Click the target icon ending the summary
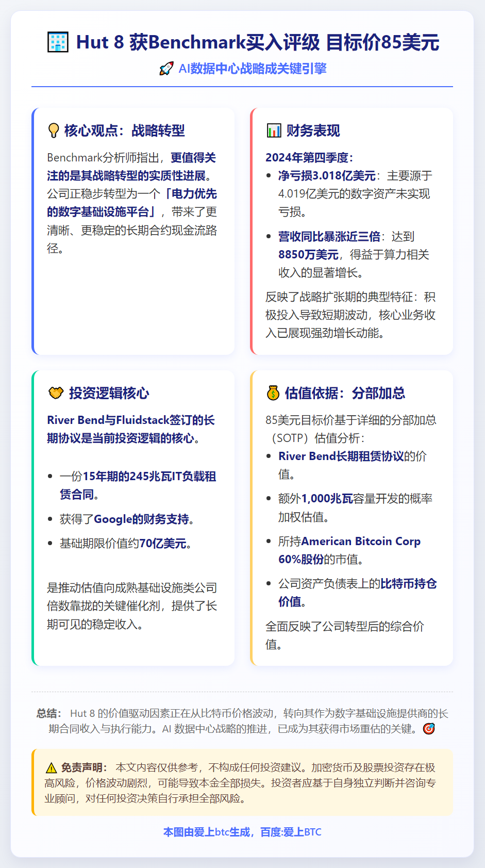This screenshot has width=485, height=868. click(x=428, y=729)
